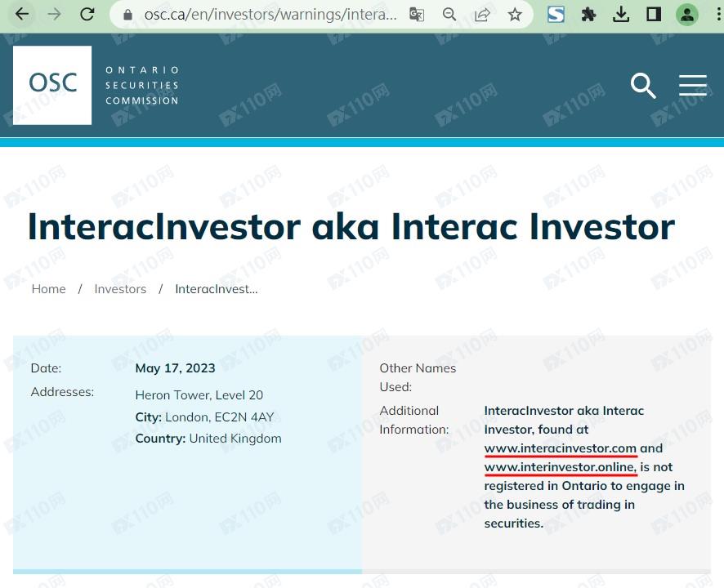Screen dimensions: 724x588
Task: Toggle the browser side panel
Action: point(654,14)
